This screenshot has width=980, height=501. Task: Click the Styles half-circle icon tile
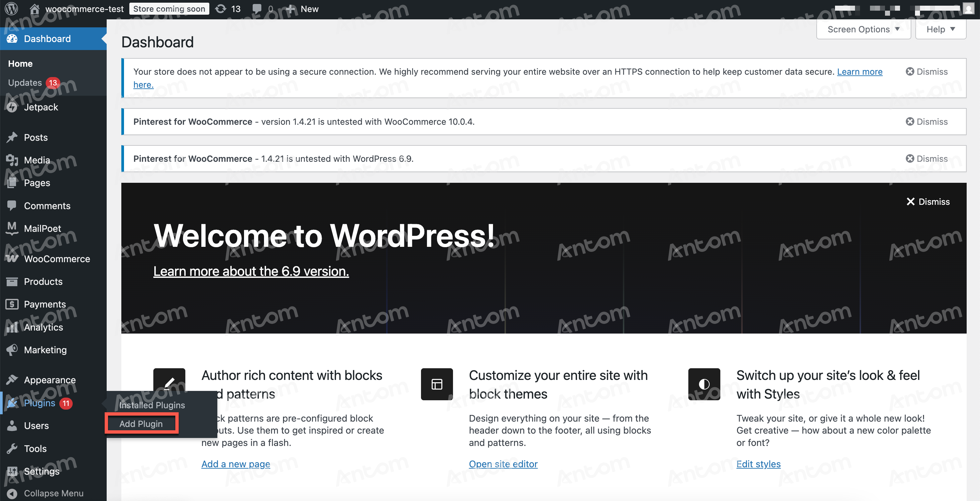click(x=704, y=384)
